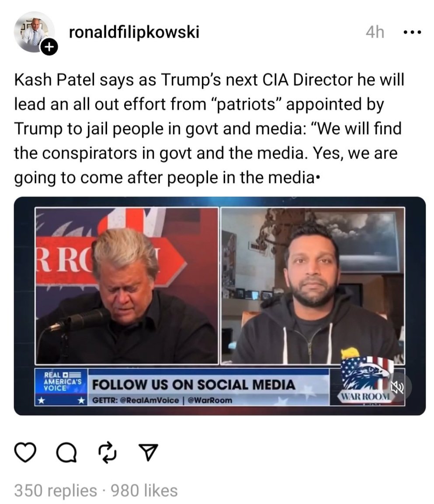Screen dimensions: 434x504
Task: Tap the 4h timestamp
Action: coord(375,32)
